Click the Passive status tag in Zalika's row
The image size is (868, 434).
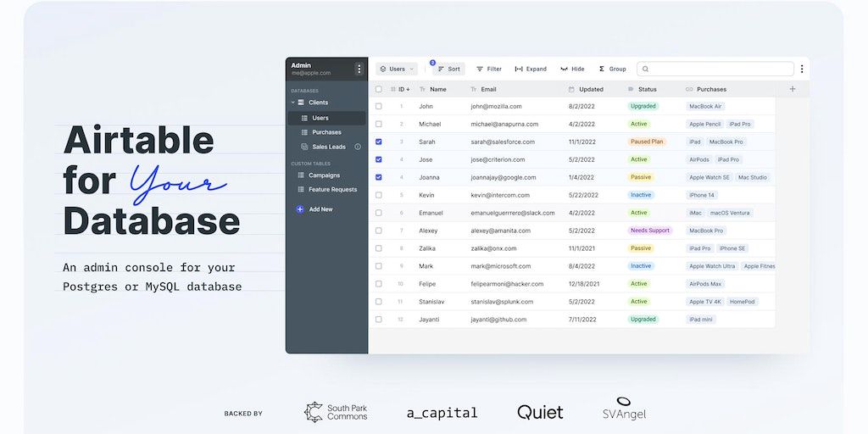(641, 248)
